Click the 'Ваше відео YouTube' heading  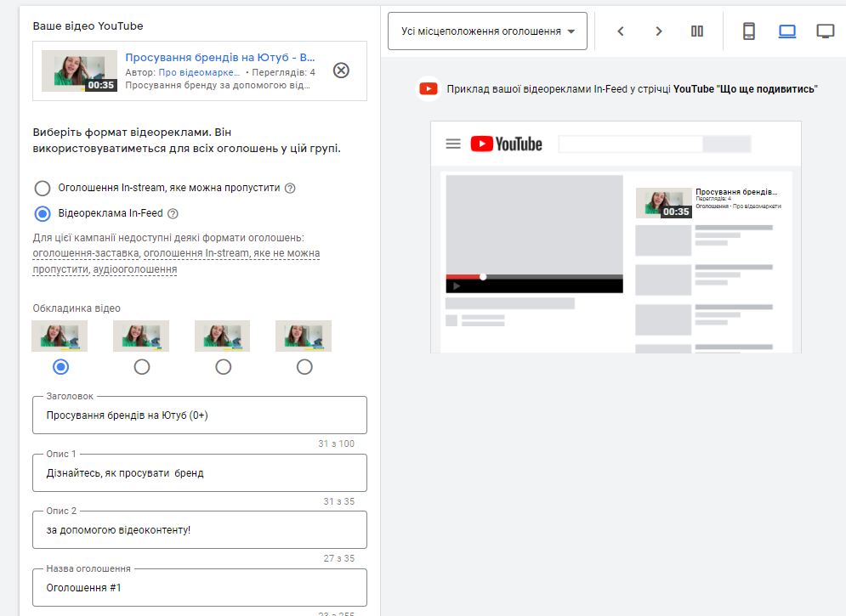point(88,25)
